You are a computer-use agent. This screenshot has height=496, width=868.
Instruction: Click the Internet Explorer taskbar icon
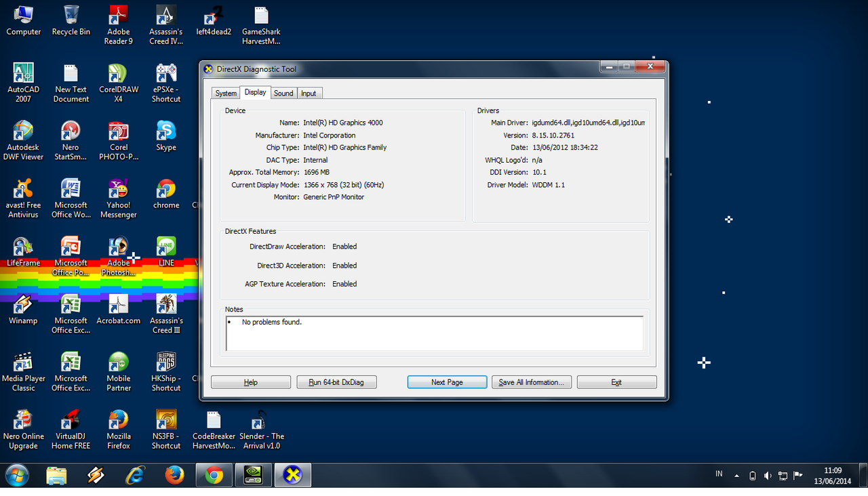point(136,476)
